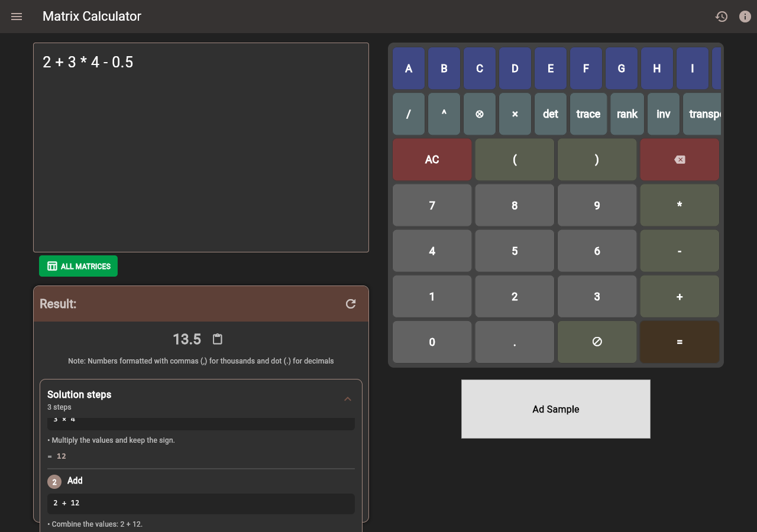Insert matrix H variable
Image resolution: width=757 pixels, height=532 pixels.
click(x=657, y=69)
